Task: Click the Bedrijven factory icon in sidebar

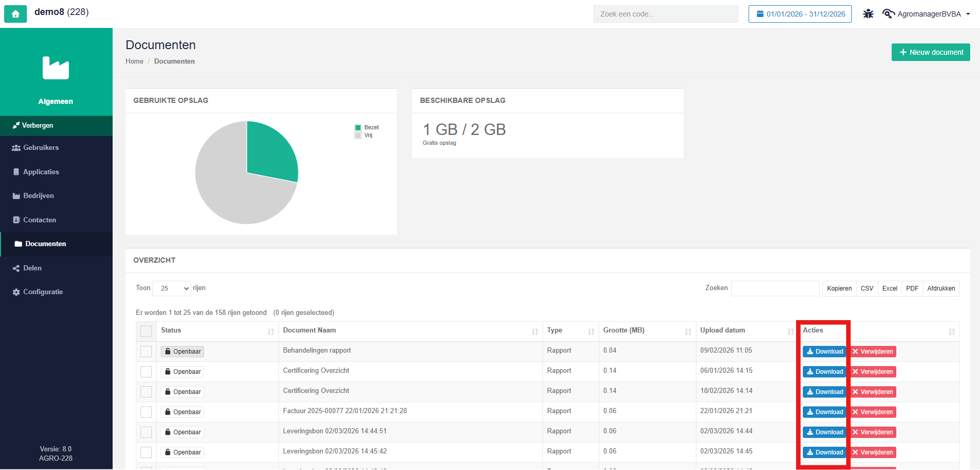Action: point(17,196)
